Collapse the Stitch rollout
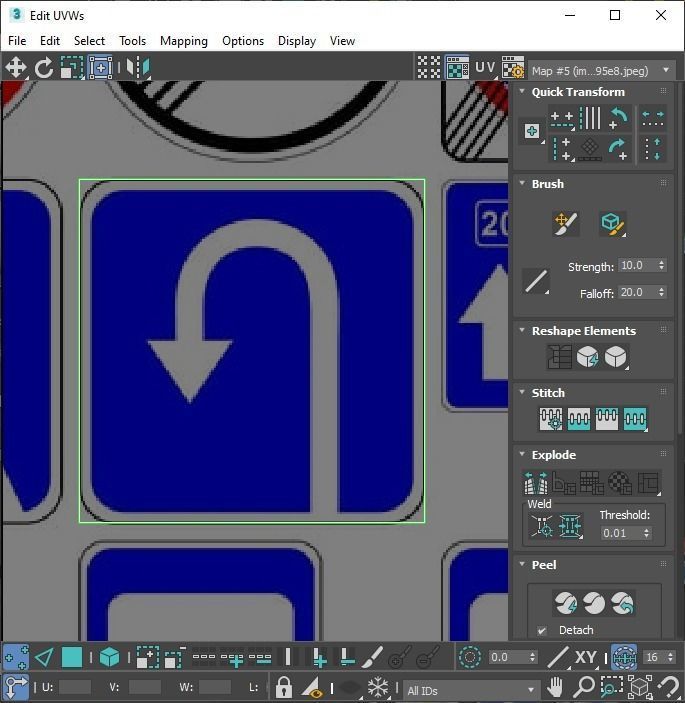The height and width of the screenshot is (703, 685). [x=522, y=392]
